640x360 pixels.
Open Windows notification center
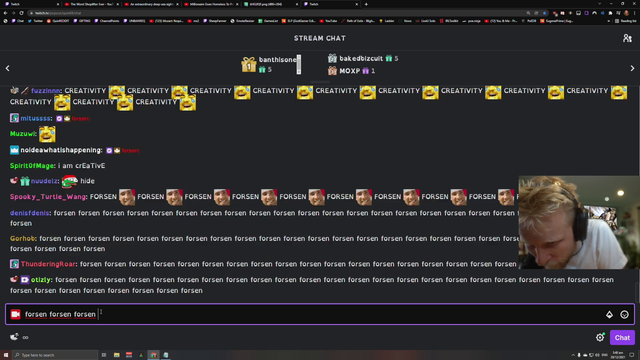tap(631, 355)
